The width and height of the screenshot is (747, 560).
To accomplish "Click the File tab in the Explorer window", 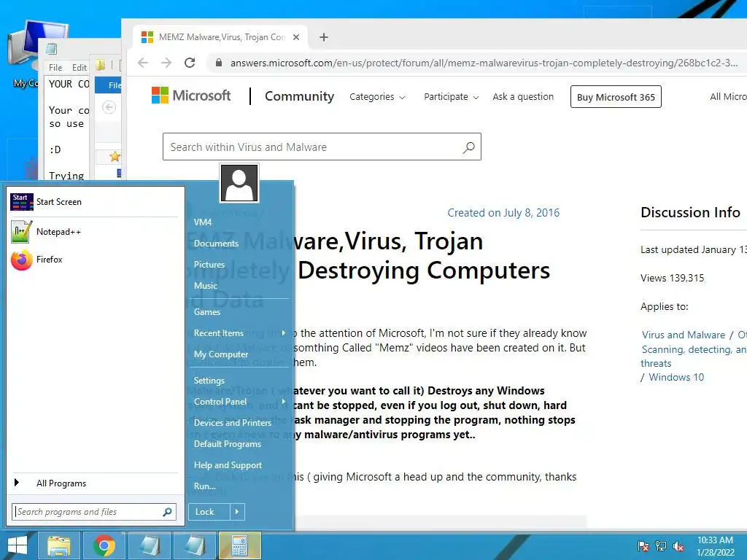I will pos(108,85).
